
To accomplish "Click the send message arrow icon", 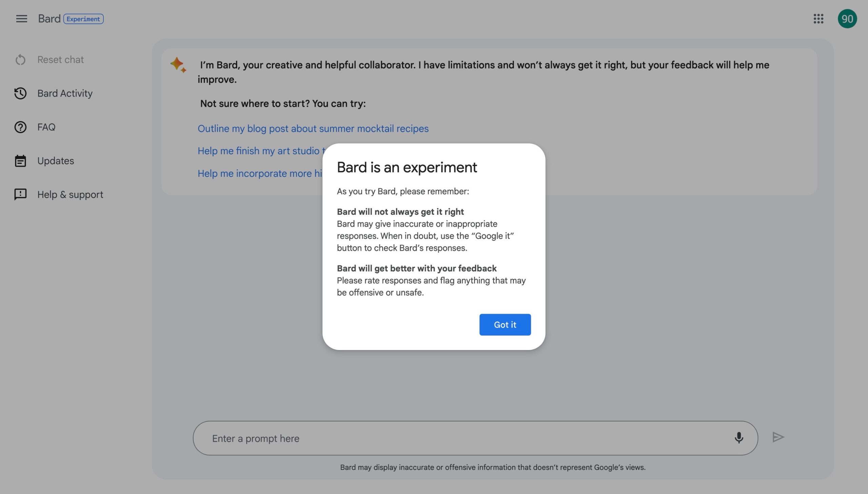I will coord(778,437).
